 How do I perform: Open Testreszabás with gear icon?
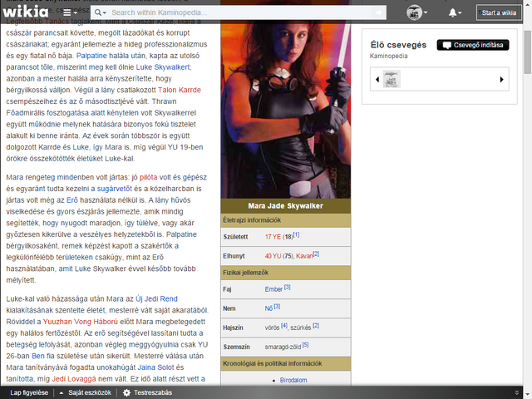point(148,392)
